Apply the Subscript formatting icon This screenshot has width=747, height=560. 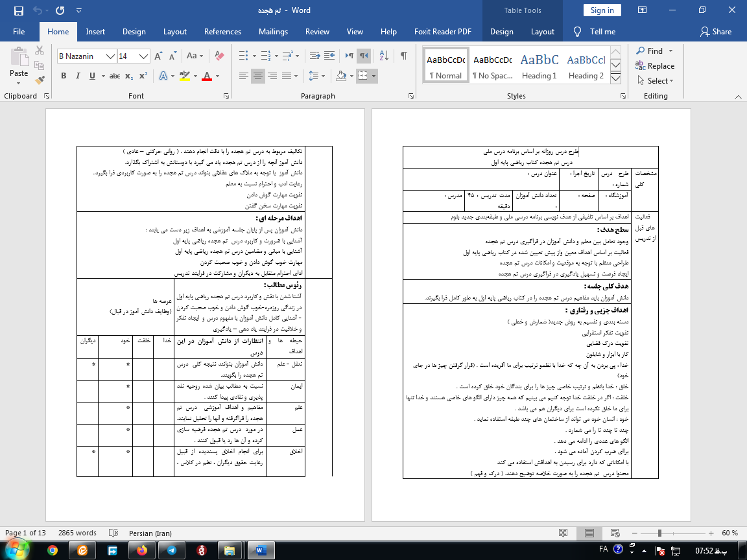[129, 76]
